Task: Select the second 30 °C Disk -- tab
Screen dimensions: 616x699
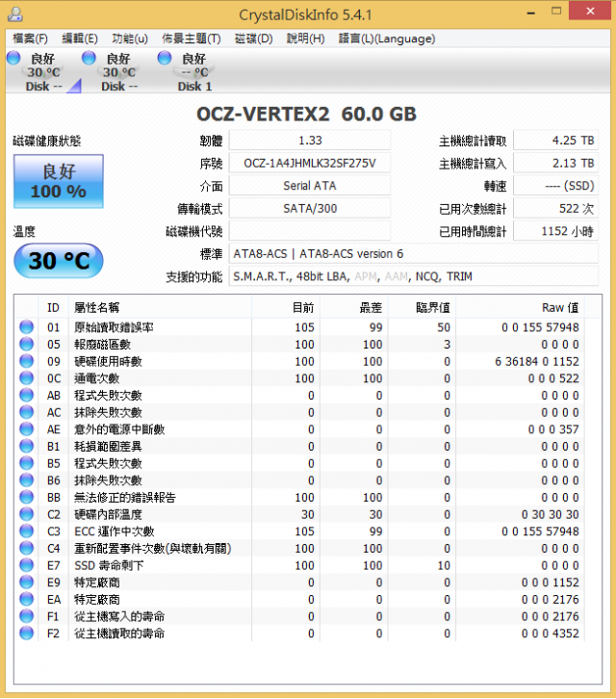Action: [x=119, y=71]
